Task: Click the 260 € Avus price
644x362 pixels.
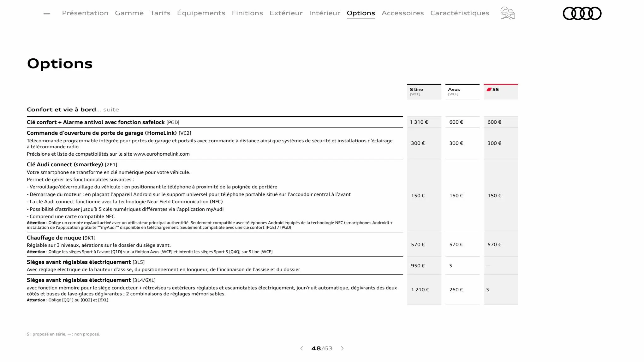Action: click(456, 290)
